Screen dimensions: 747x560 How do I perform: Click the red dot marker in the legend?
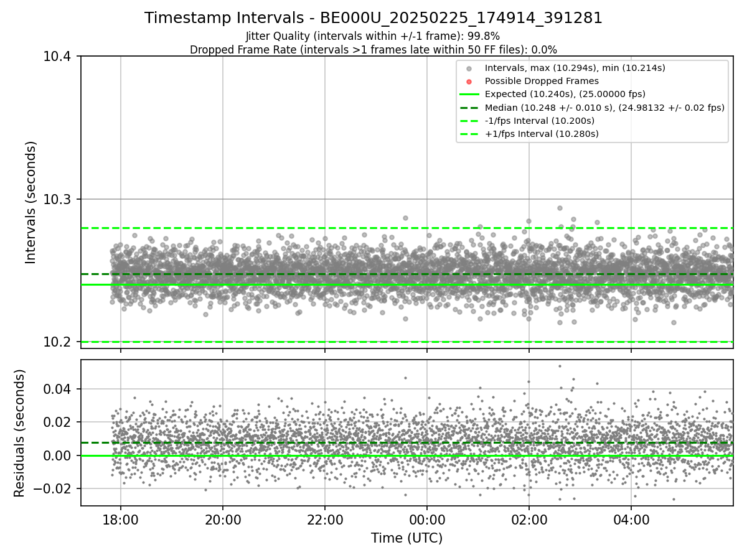469,82
